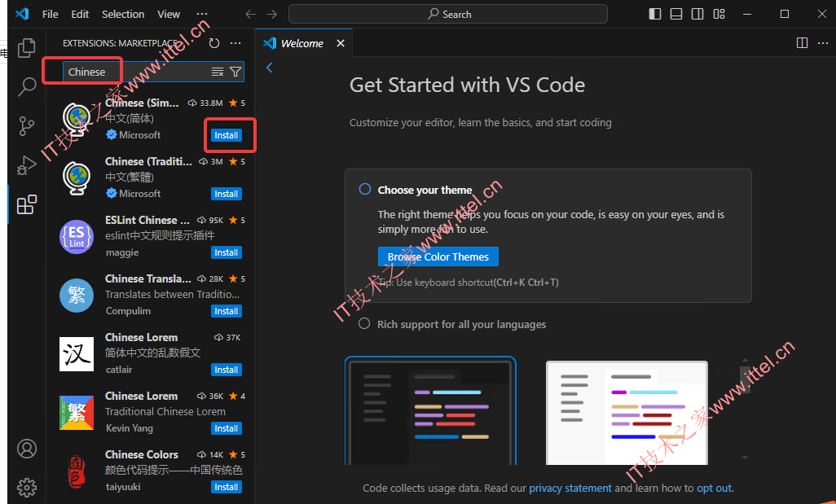Open the privacy statement link
Screen dimensions: 836x504
pos(570,488)
